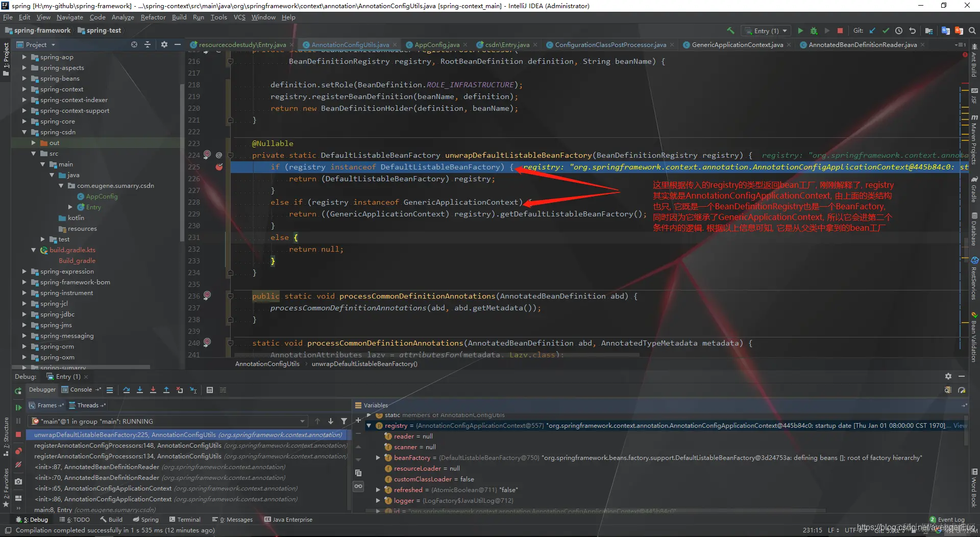Collapse the registry variable node
This screenshot has width=980, height=537.
[369, 426]
